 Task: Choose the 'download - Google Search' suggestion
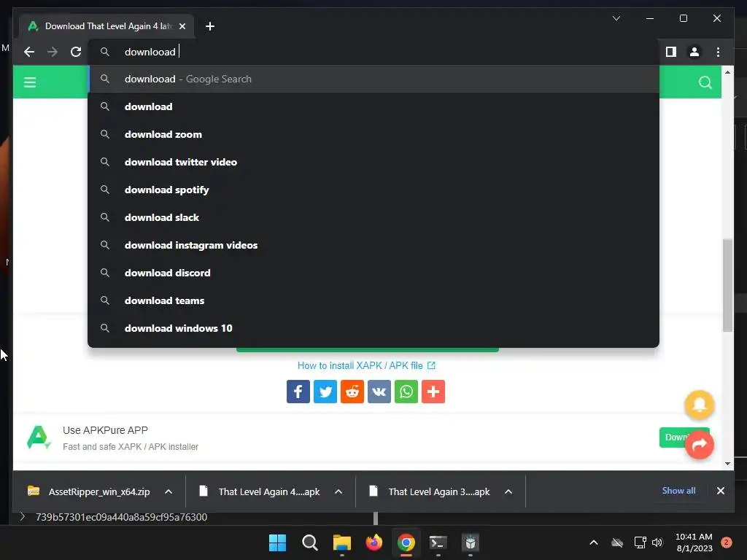pos(373,79)
